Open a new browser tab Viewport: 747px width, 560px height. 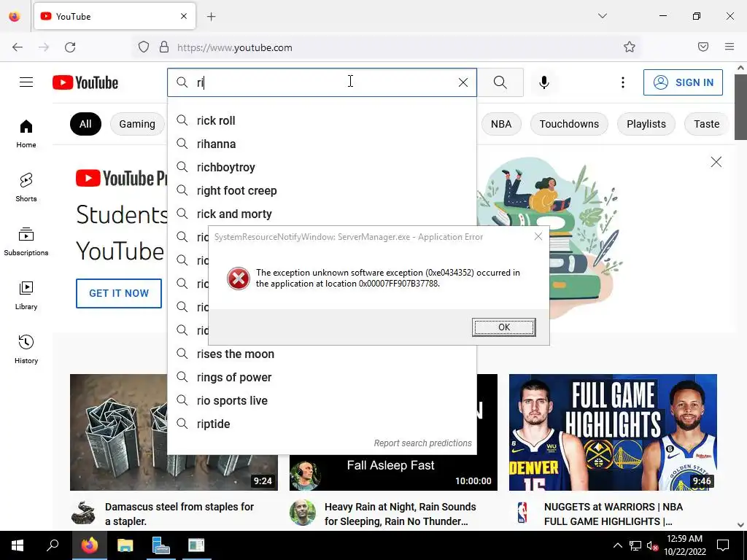[x=212, y=17]
